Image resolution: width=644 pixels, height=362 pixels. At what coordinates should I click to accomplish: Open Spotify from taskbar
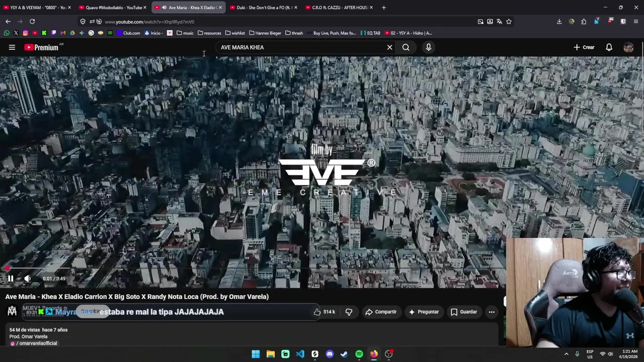359,354
